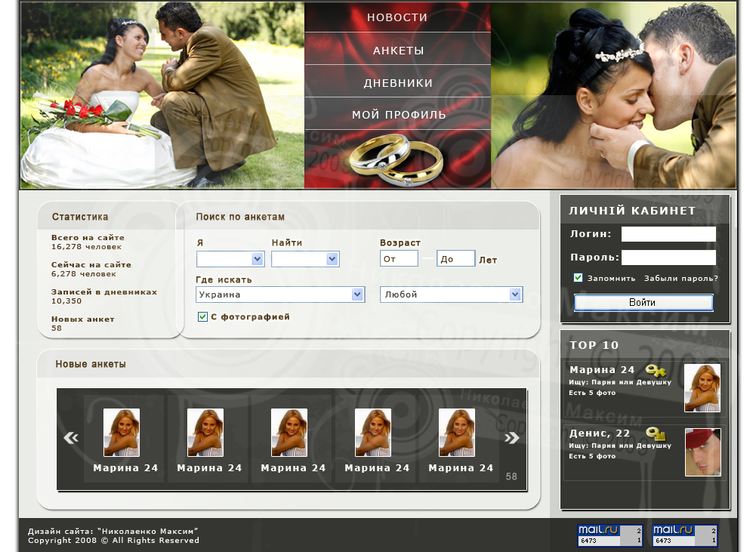
Task: Click the wedding rings image
Action: point(396,160)
